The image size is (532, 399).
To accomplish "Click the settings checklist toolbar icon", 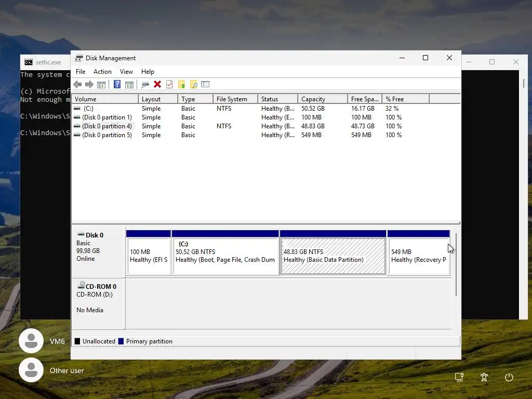I will 205,84.
